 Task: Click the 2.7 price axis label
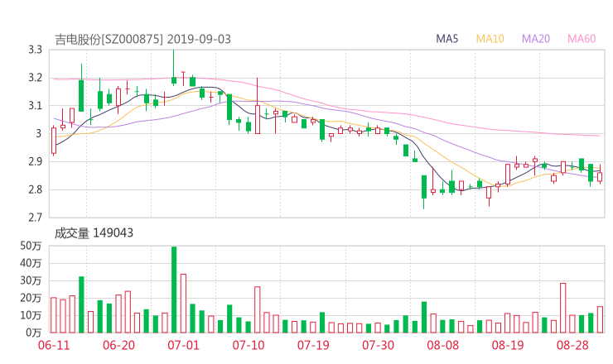click(34, 218)
